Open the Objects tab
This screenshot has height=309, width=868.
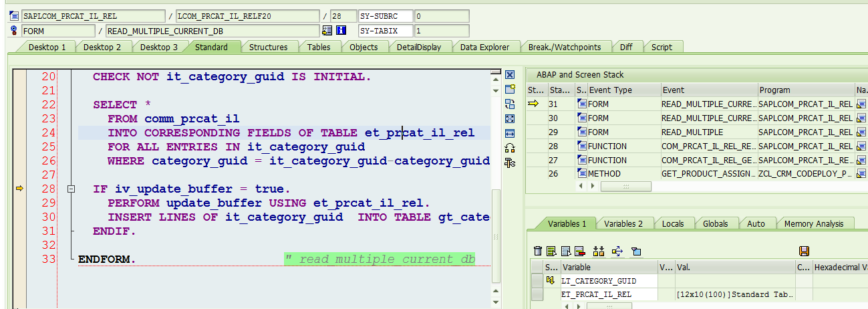tap(364, 47)
